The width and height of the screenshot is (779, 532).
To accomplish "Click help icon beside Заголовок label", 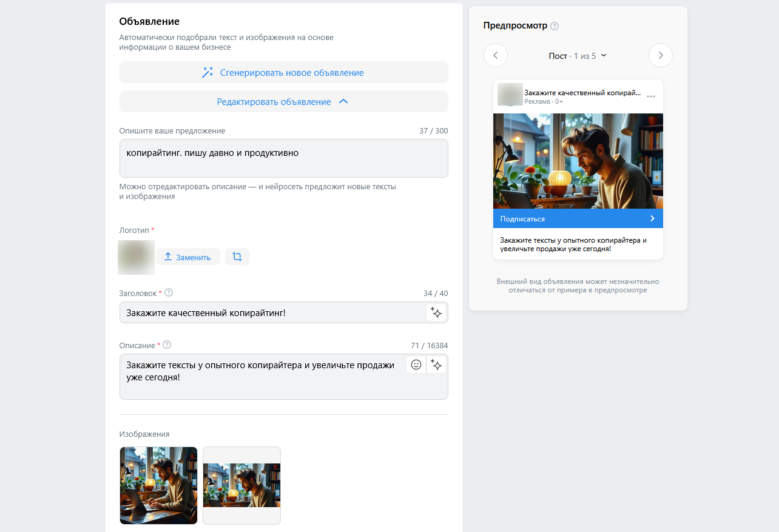I will click(169, 292).
